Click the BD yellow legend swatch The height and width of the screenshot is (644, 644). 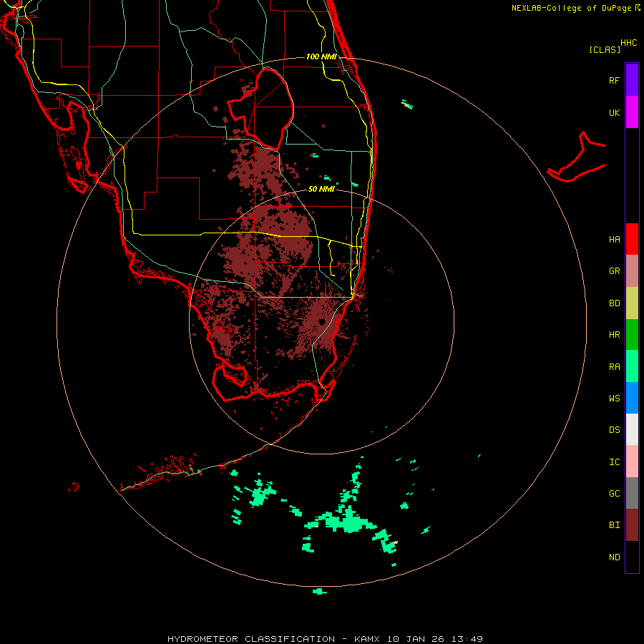pyautogui.click(x=632, y=303)
